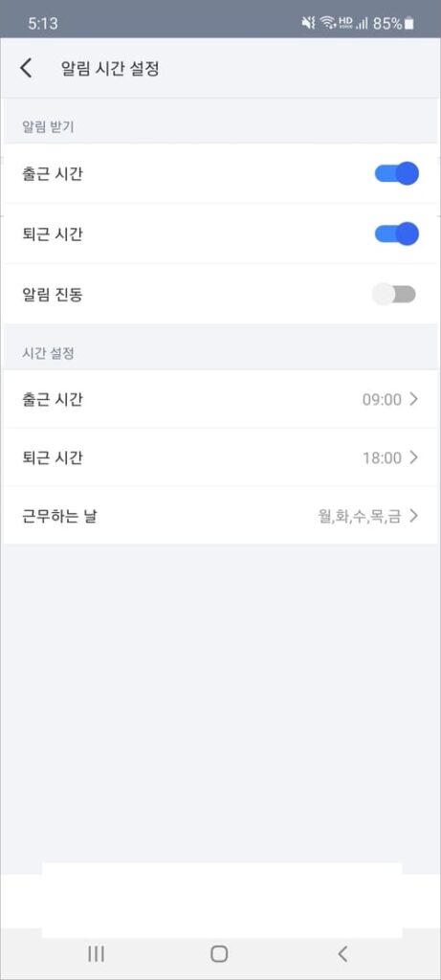441x980 pixels.
Task: Tap the Android home button icon
Action: tap(219, 954)
